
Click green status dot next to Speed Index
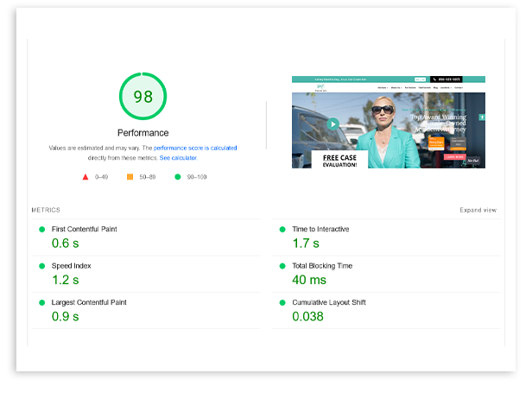(41, 266)
